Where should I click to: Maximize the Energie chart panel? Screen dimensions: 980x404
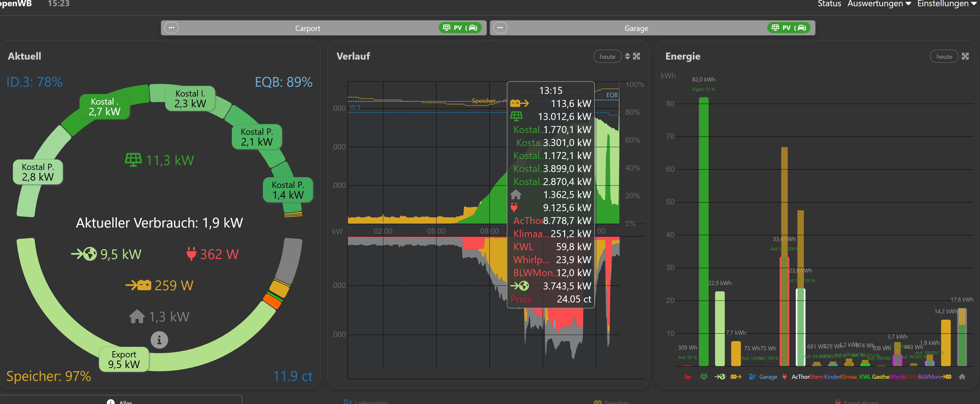(x=965, y=56)
